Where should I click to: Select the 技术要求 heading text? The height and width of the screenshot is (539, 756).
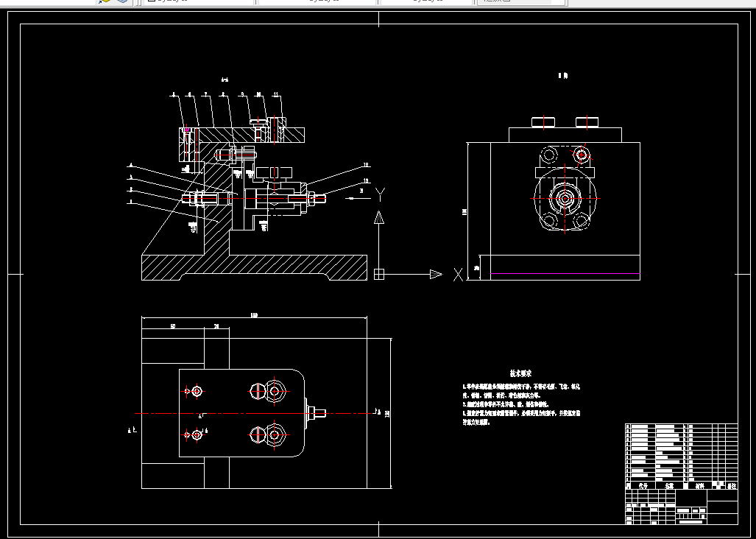coord(520,373)
